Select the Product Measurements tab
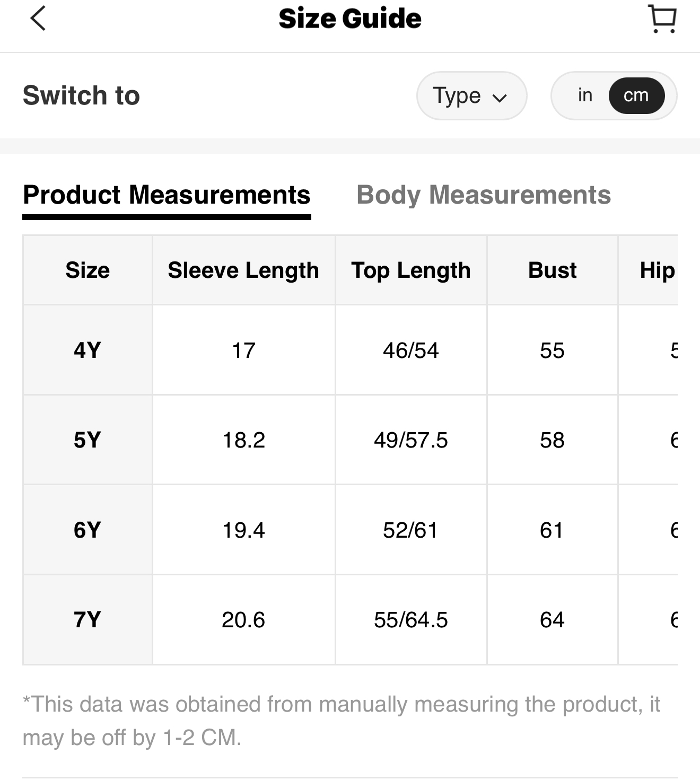This screenshot has width=700, height=780. click(167, 195)
